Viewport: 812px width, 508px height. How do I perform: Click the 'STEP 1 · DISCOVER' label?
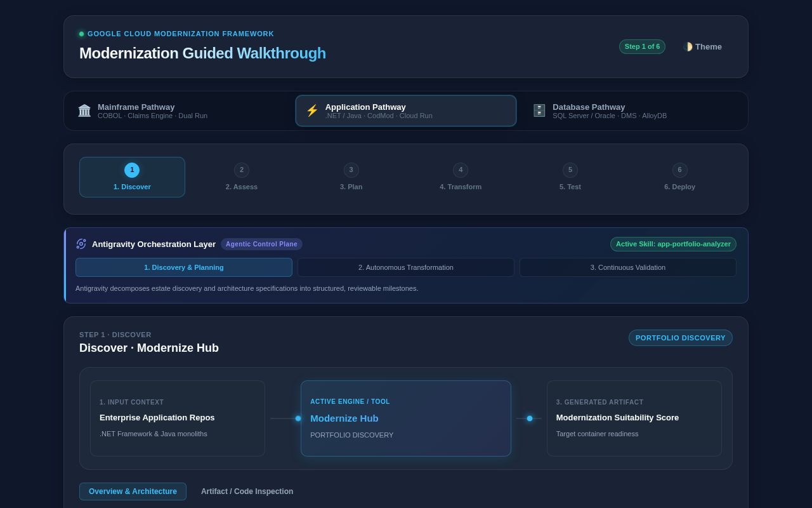[x=115, y=335]
